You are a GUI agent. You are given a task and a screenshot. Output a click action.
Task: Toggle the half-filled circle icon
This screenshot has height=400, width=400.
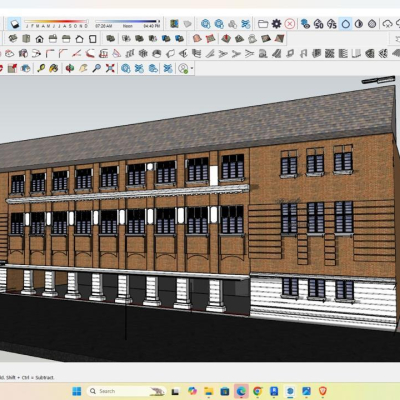point(359,24)
